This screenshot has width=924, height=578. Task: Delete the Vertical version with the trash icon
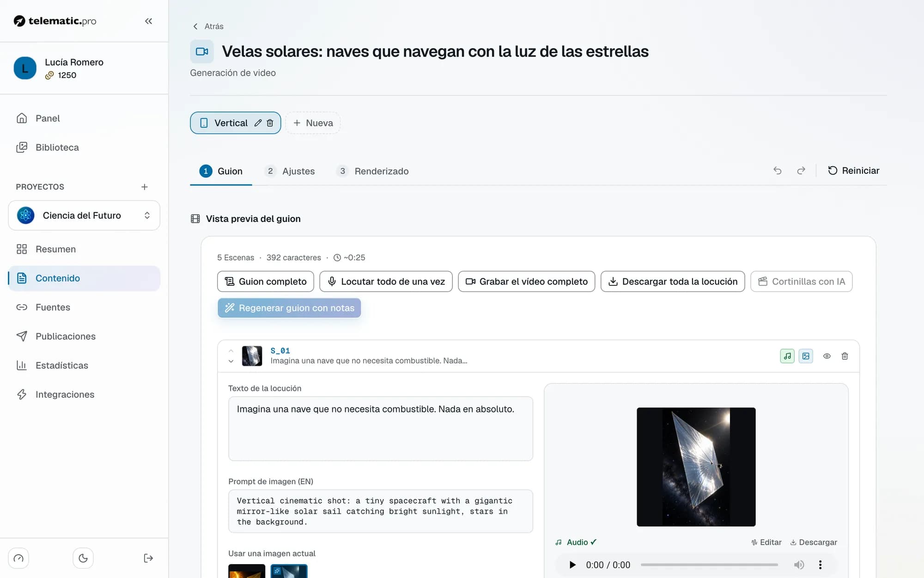270,123
